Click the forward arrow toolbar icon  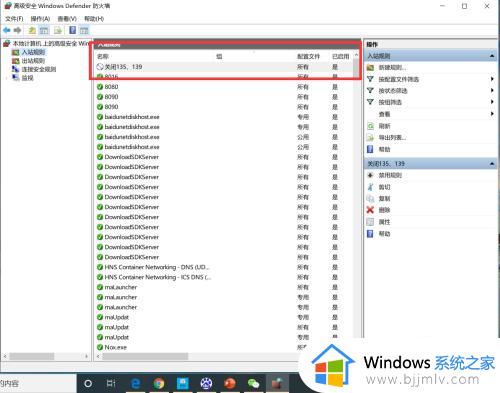coord(17,31)
